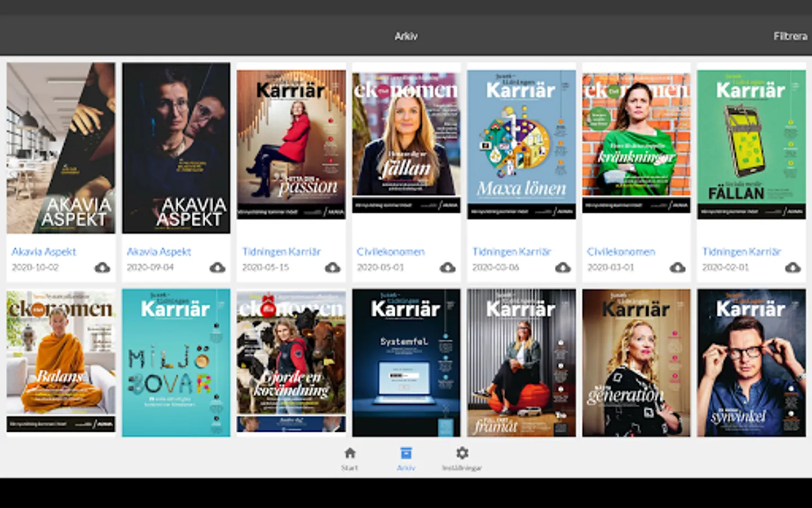This screenshot has width=812, height=508.
Task: Open Karriär 'Systemfel' laptop cover
Action: pos(406,363)
